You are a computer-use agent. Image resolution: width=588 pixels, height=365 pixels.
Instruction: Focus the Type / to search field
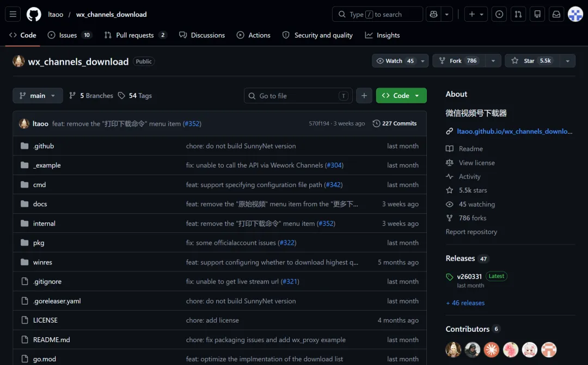[x=377, y=14]
